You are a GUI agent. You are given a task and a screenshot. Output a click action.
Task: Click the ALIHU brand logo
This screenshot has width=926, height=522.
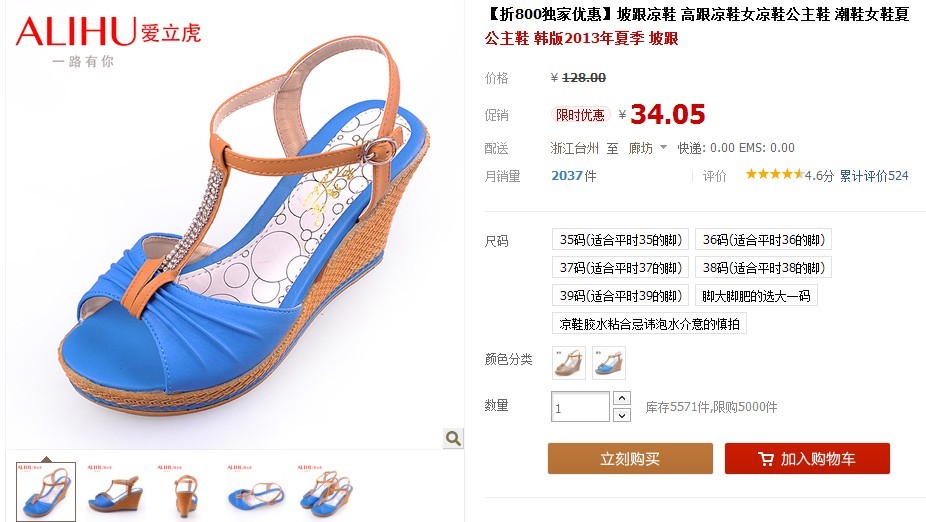tap(109, 41)
